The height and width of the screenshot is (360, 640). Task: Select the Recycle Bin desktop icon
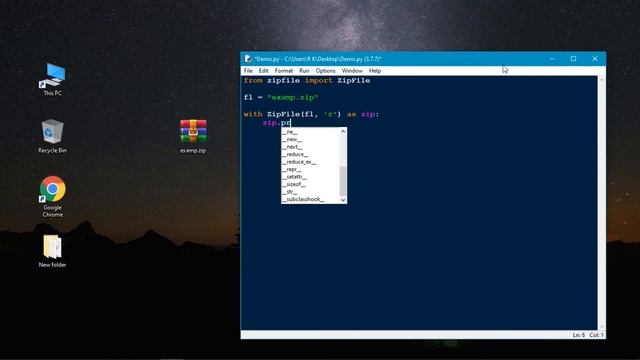click(x=52, y=136)
